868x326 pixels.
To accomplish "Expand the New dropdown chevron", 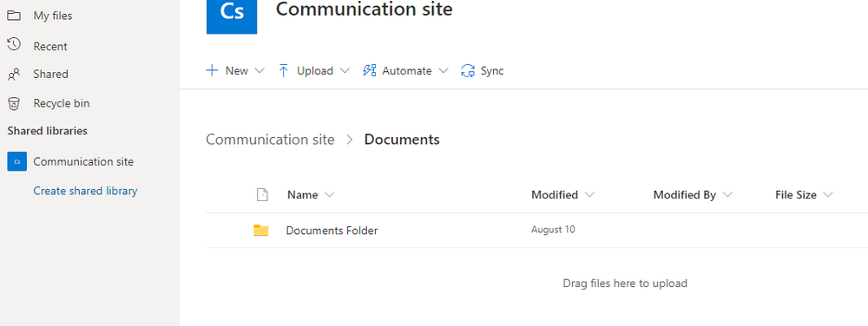I will pos(259,71).
